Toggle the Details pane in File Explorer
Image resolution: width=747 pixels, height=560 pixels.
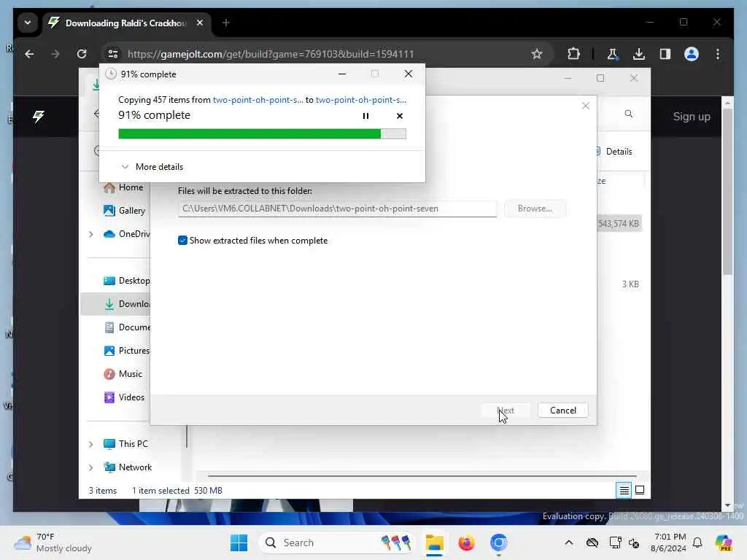(614, 152)
